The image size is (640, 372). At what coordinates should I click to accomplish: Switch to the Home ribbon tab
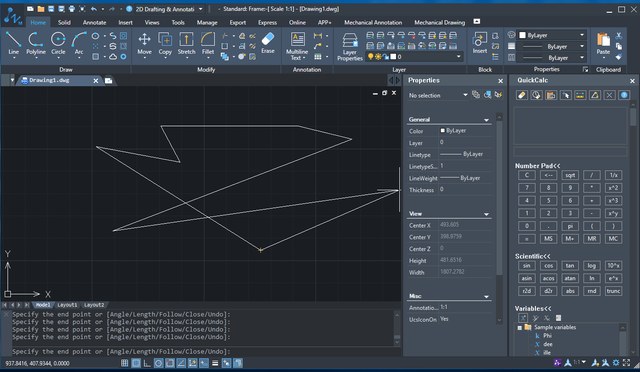[x=38, y=22]
